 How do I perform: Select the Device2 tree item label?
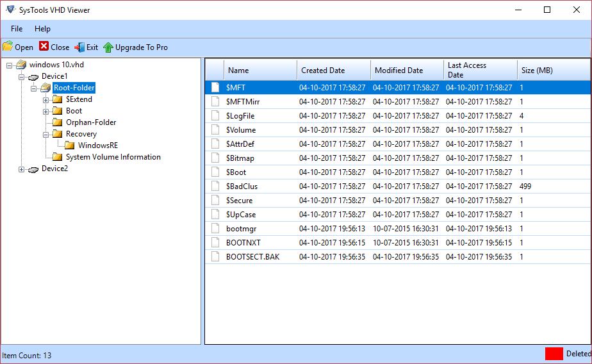click(54, 169)
